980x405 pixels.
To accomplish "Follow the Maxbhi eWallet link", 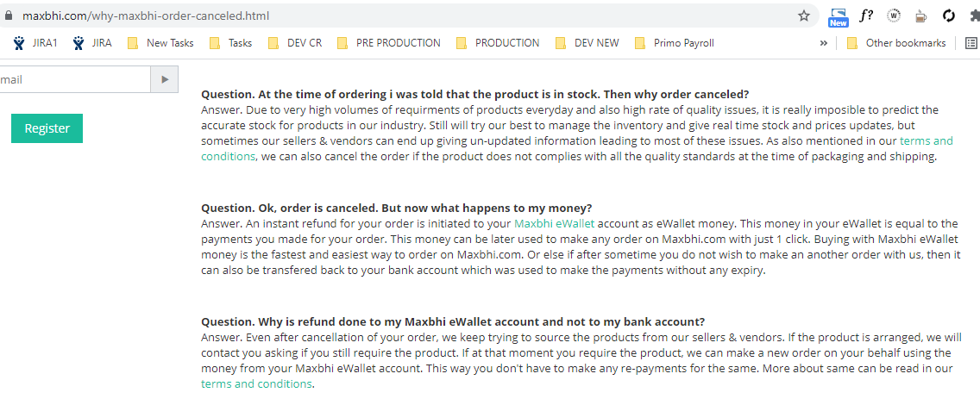I will coord(554,223).
